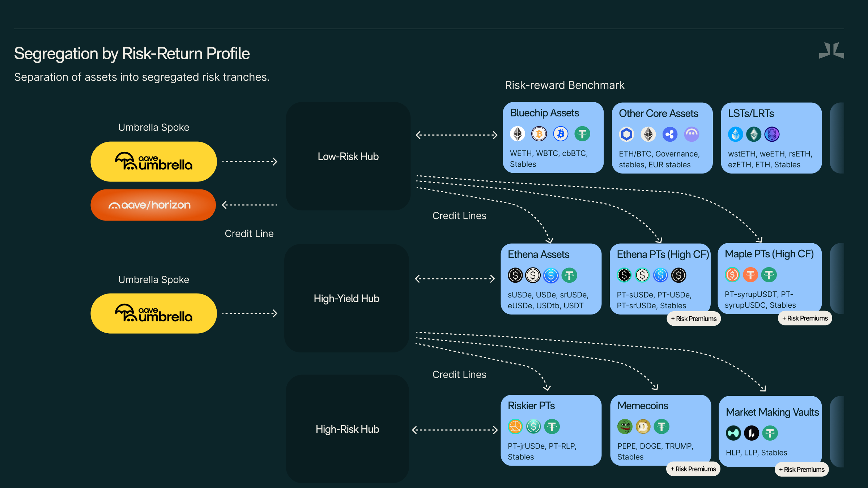
Task: Click the orange Tether icon in Maple PTs
Action: [x=750, y=275]
